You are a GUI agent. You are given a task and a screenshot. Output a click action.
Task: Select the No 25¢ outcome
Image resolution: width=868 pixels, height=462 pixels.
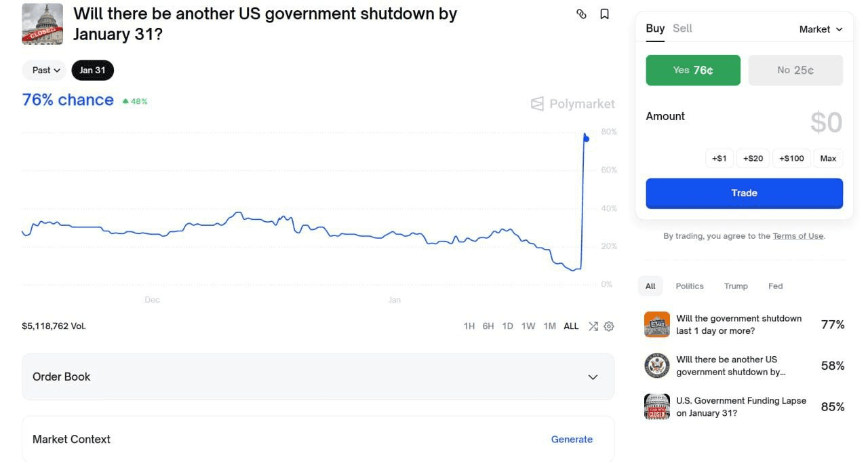point(795,70)
